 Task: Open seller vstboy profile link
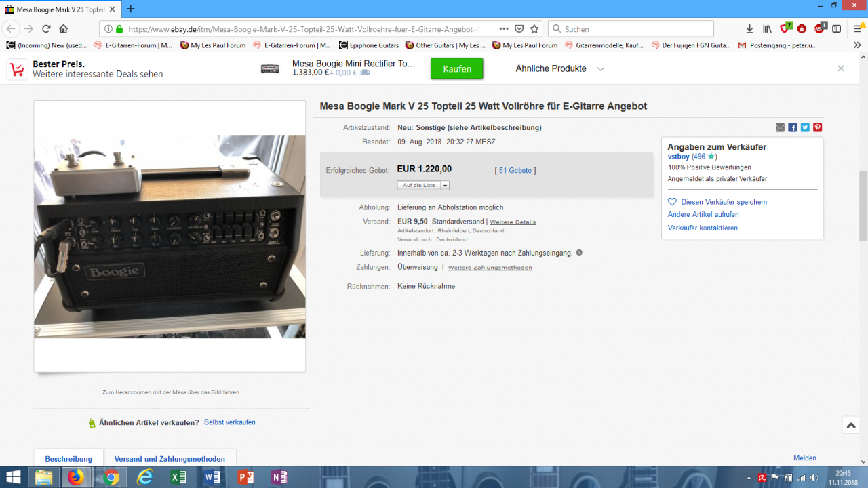point(678,157)
